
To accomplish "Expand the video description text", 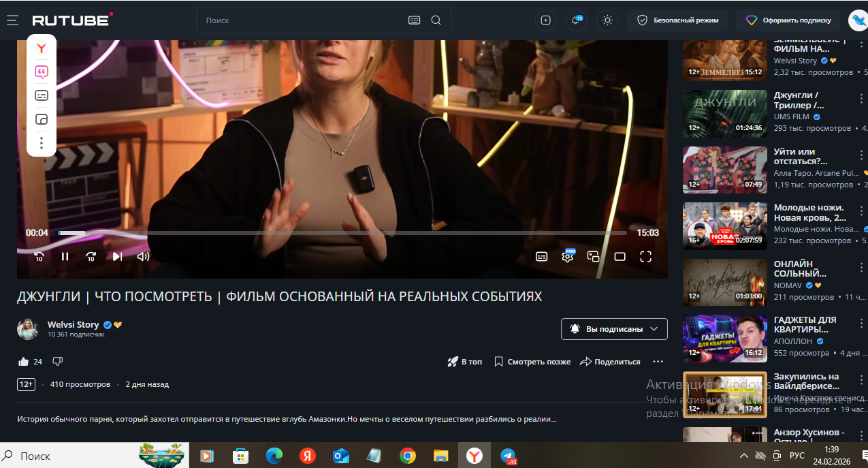I will (287, 419).
